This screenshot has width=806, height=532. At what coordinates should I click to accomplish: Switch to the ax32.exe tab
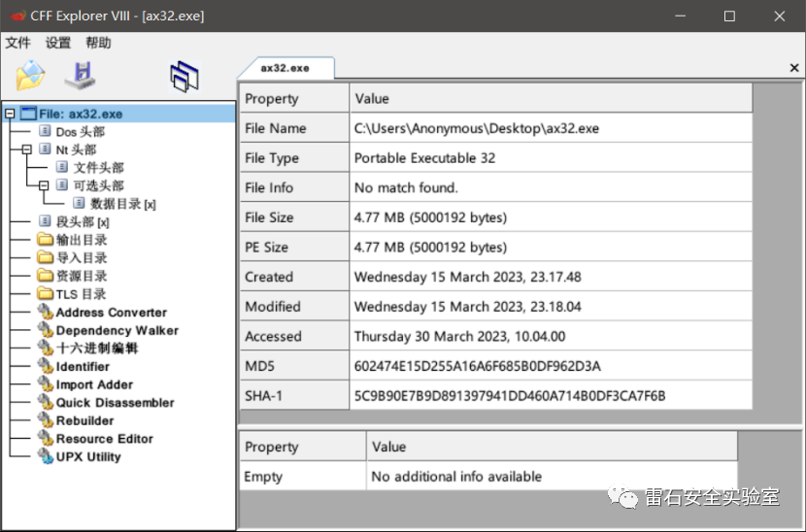point(285,68)
